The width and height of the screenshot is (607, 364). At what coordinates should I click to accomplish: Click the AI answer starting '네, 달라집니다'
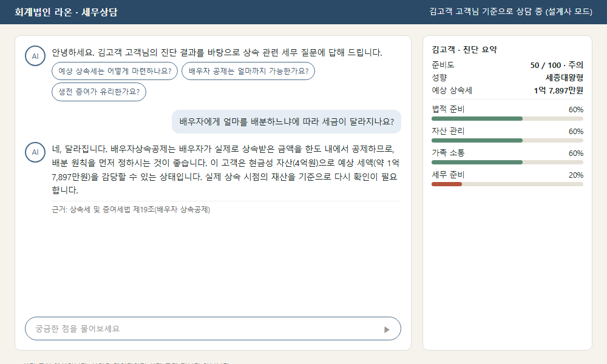pos(226,169)
